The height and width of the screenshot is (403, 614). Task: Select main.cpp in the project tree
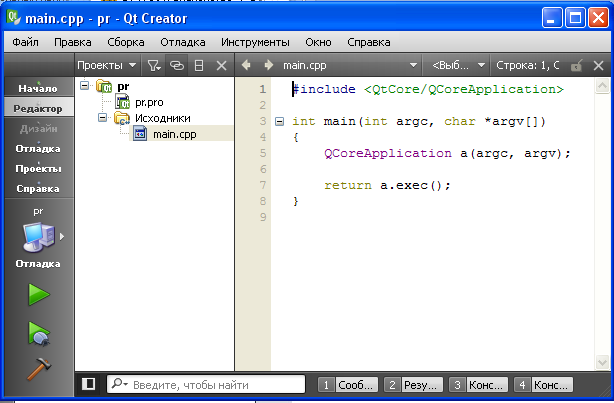tap(174, 134)
